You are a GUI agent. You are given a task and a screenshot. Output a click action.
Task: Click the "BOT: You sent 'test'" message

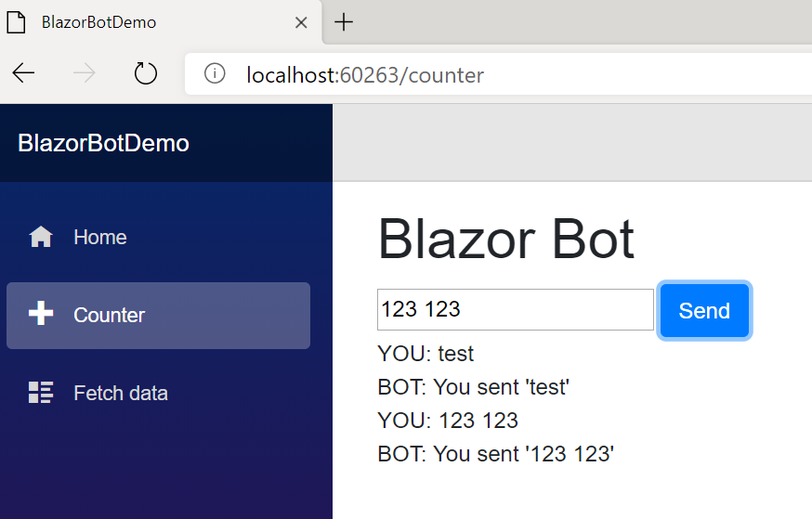473,387
